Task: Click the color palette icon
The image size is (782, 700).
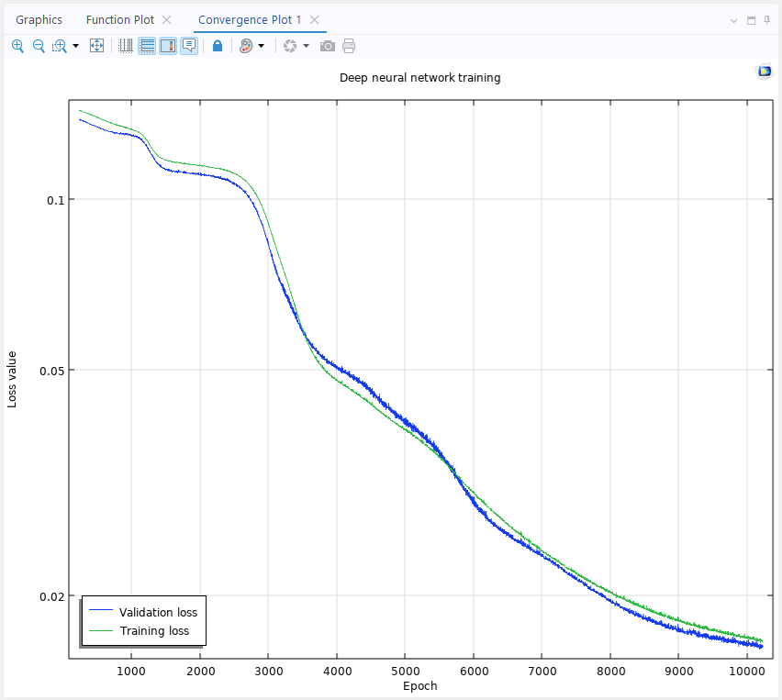Action: tap(246, 46)
